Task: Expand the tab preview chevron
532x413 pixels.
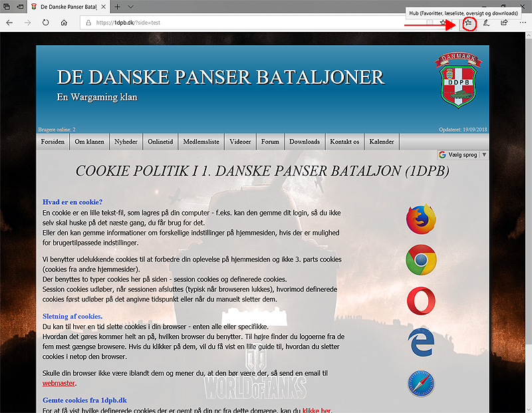Action: point(132,7)
